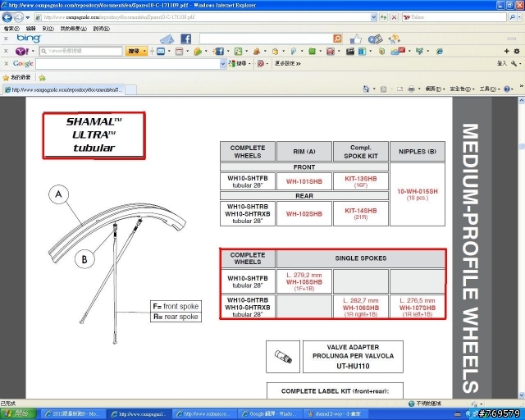Image resolution: width=525 pixels, height=420 pixels.
Task: Click the Google toolbar search field
Action: pyautogui.click(x=128, y=64)
